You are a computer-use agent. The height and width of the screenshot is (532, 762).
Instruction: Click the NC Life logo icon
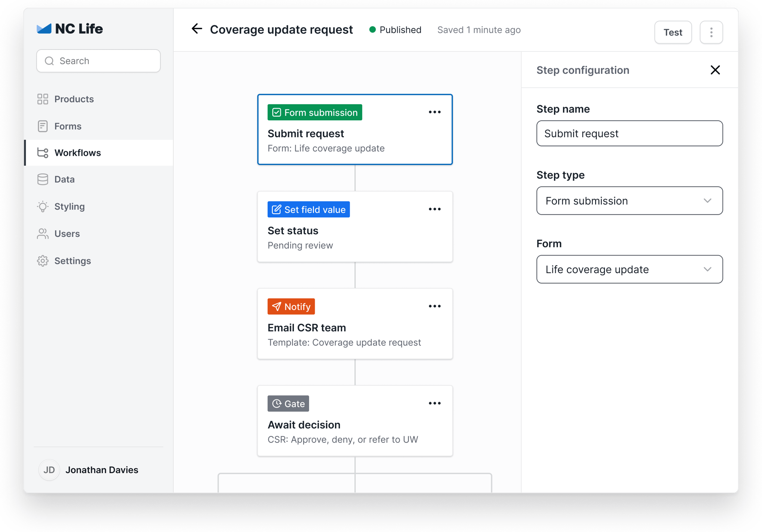[44, 29]
